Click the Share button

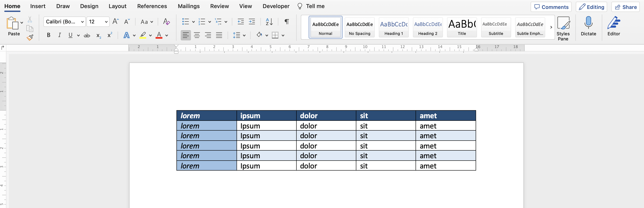point(625,7)
